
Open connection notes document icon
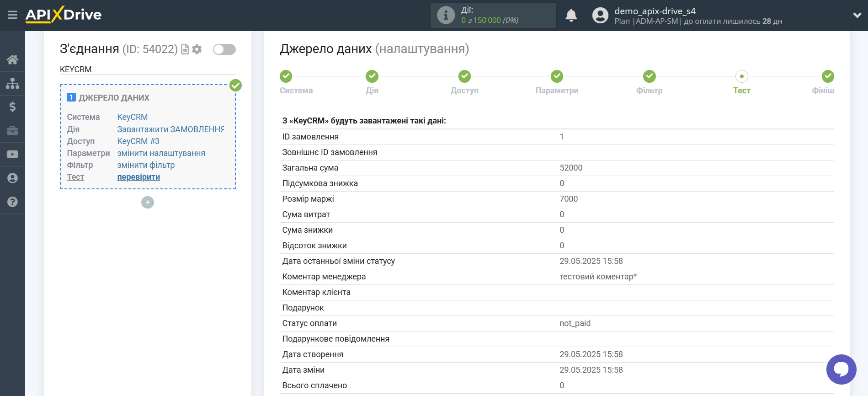(x=185, y=49)
